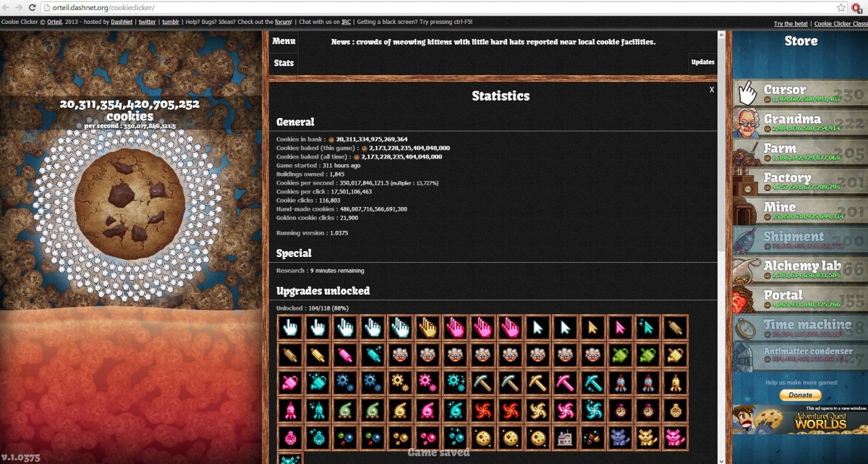Select the golden watering can upgrade
Viewport: 868px width, 464px height.
click(x=675, y=355)
